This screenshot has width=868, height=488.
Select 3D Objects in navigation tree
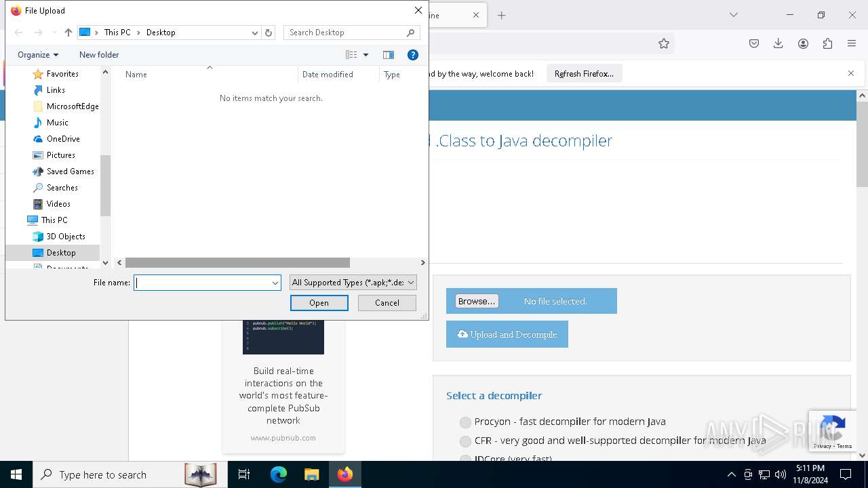click(66, 237)
